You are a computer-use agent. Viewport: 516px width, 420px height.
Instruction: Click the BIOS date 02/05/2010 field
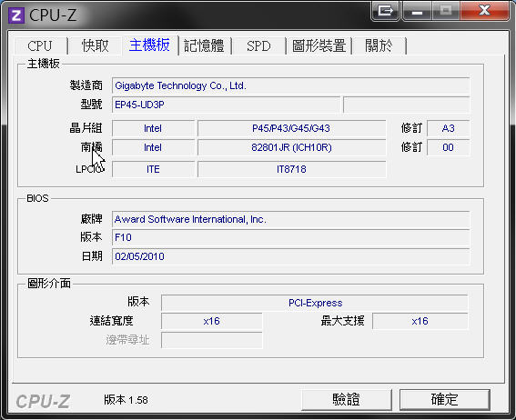290,256
